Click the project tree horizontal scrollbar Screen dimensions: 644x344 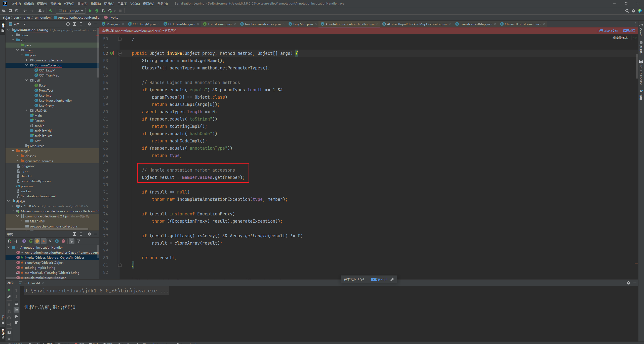[47, 229]
